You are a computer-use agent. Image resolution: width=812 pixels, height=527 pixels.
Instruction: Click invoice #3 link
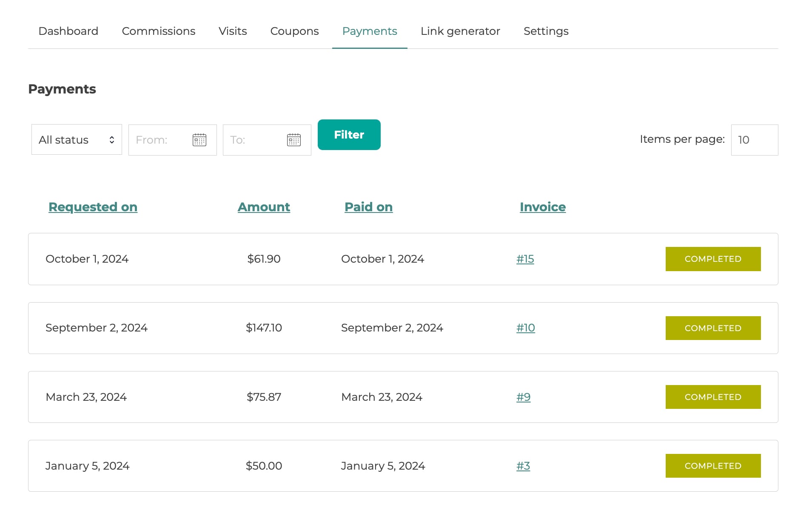[523, 466]
